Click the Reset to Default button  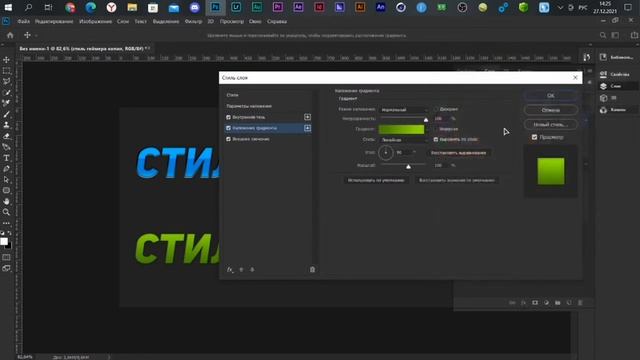click(x=456, y=180)
